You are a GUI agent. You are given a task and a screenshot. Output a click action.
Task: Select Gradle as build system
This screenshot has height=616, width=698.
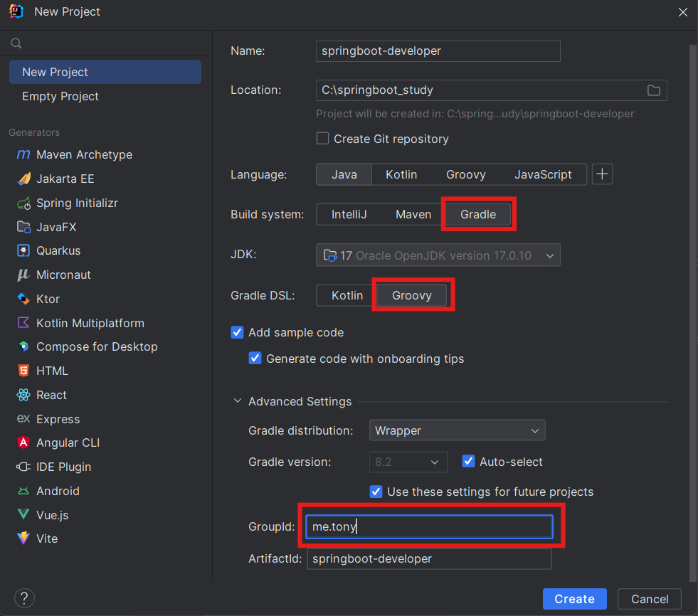click(478, 214)
